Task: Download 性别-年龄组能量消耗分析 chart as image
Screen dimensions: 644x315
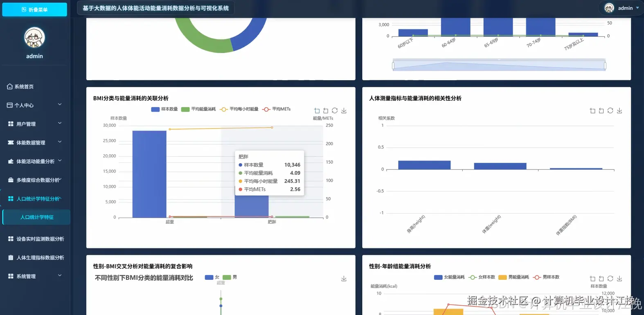Action: [x=619, y=279]
